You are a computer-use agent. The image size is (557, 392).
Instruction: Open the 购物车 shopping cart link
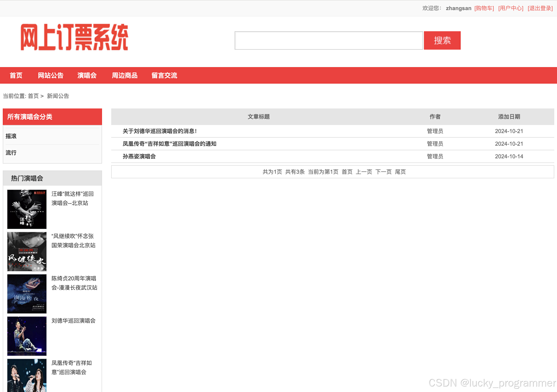pos(484,8)
